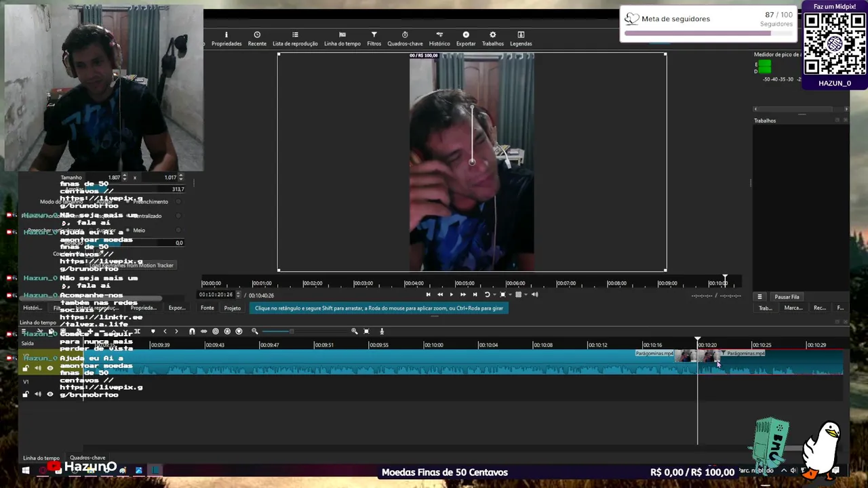Screen dimensions: 868x488
Task: Click the Linha do tempo tab at bottom
Action: (x=41, y=458)
